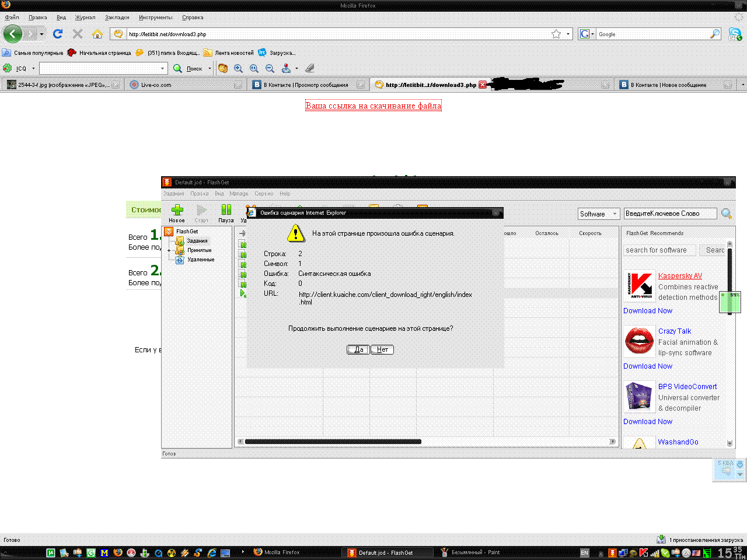Open 'Безымянный - Paint' from the taskbar
The image size is (747, 560).
tap(473, 552)
